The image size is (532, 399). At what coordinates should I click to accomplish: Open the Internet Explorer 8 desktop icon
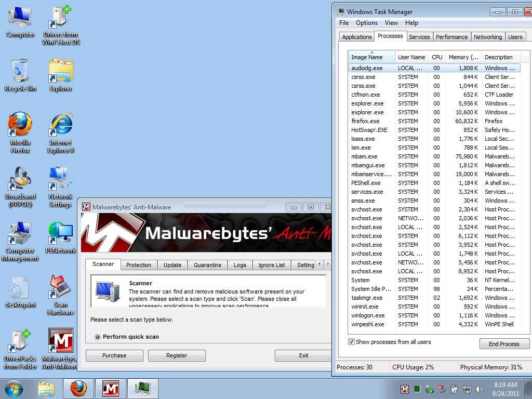click(x=61, y=126)
